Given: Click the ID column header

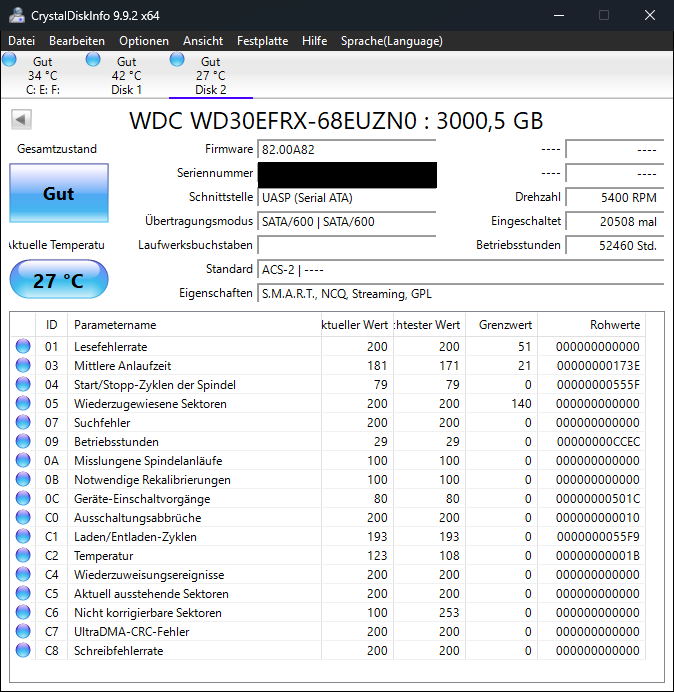Looking at the screenshot, I should pyautogui.click(x=51, y=325).
